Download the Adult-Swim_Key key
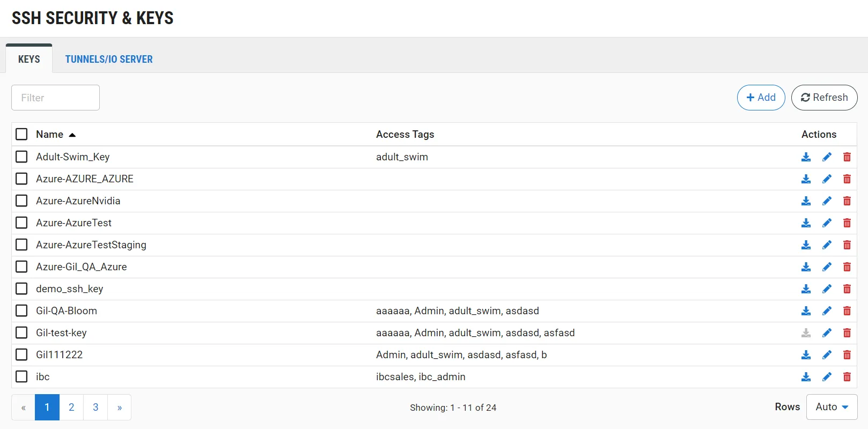 [x=806, y=157]
